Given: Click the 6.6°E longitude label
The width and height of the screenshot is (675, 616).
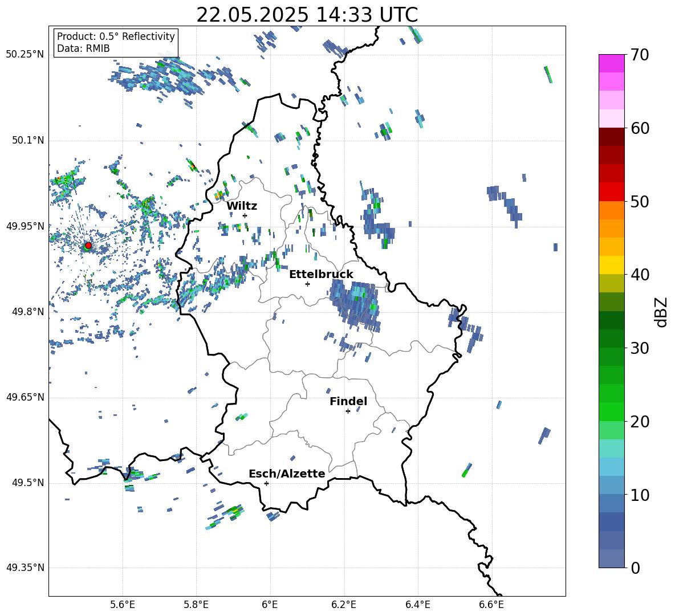Looking at the screenshot, I should (x=491, y=605).
